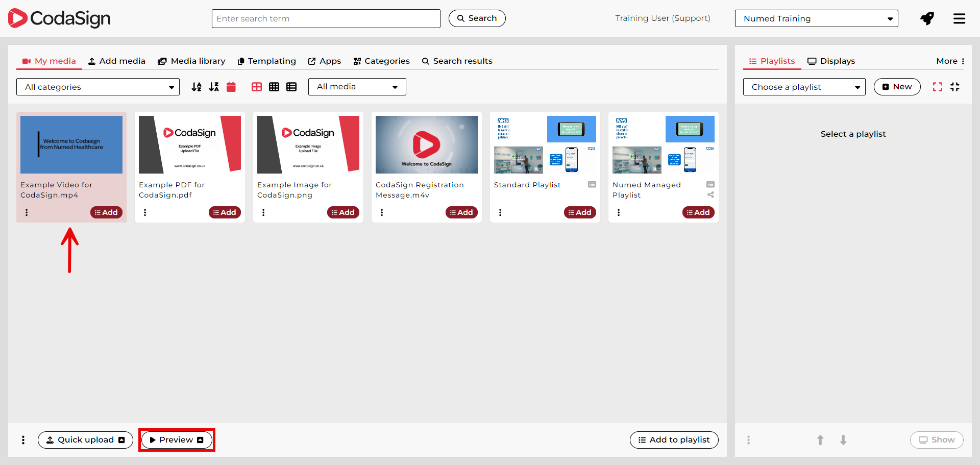Focus the Enter search term field
980x465 pixels.
click(x=326, y=19)
